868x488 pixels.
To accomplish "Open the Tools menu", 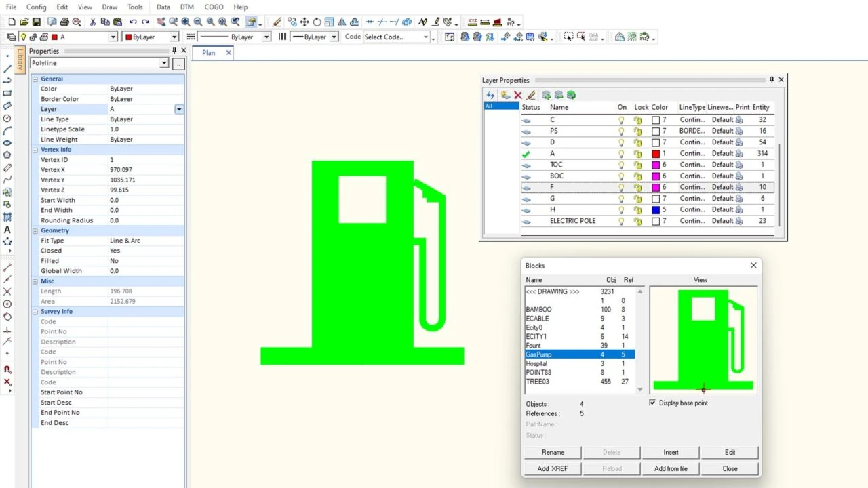I will [135, 7].
